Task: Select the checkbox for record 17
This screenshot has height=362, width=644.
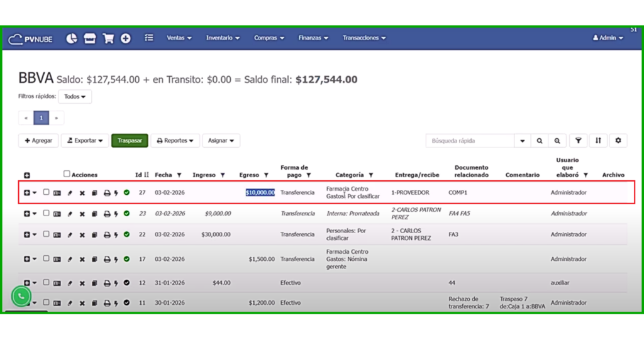Action: click(x=46, y=259)
